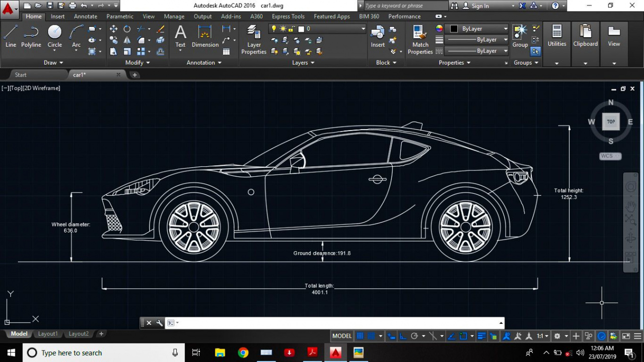Toggle grid display in status bar
Viewport: 644px width, 362px height.
(360, 336)
